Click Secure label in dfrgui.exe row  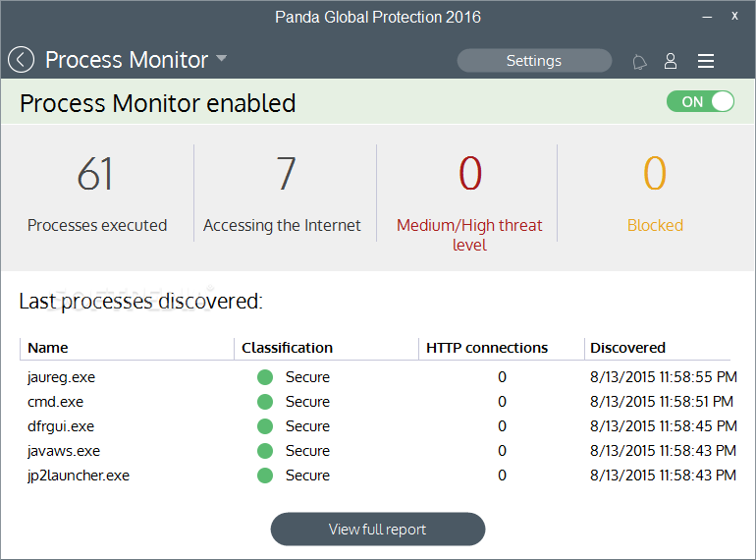307,426
